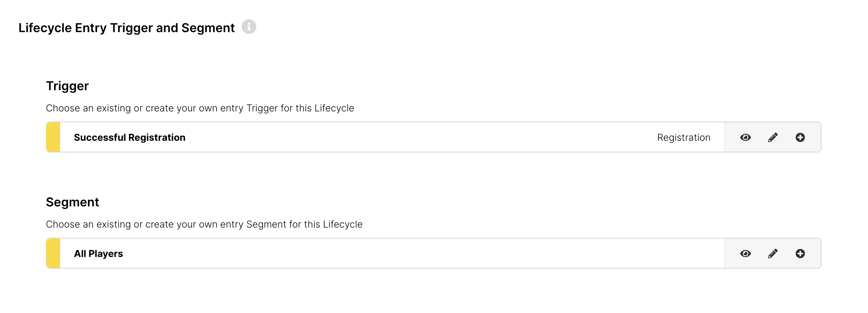
Task: Click the entry Segment description text
Action: coord(204,224)
